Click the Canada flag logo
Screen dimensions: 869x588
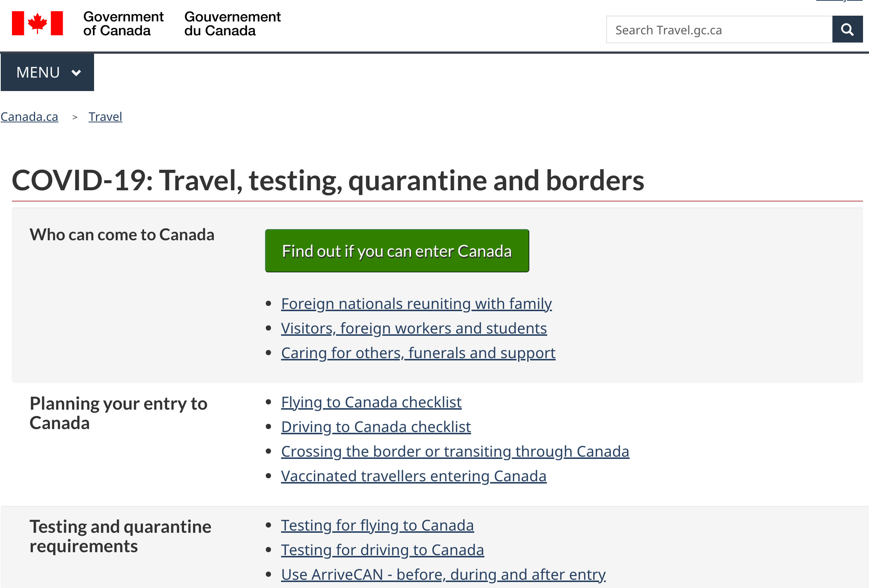pos(37,23)
